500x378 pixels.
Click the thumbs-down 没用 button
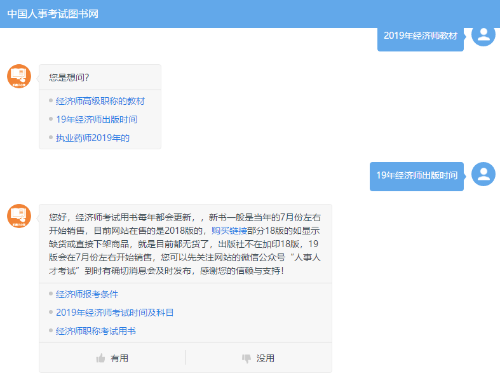click(259, 358)
